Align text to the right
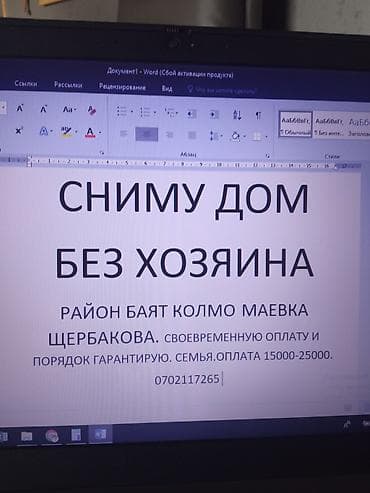370x493 pixels. click(169, 135)
